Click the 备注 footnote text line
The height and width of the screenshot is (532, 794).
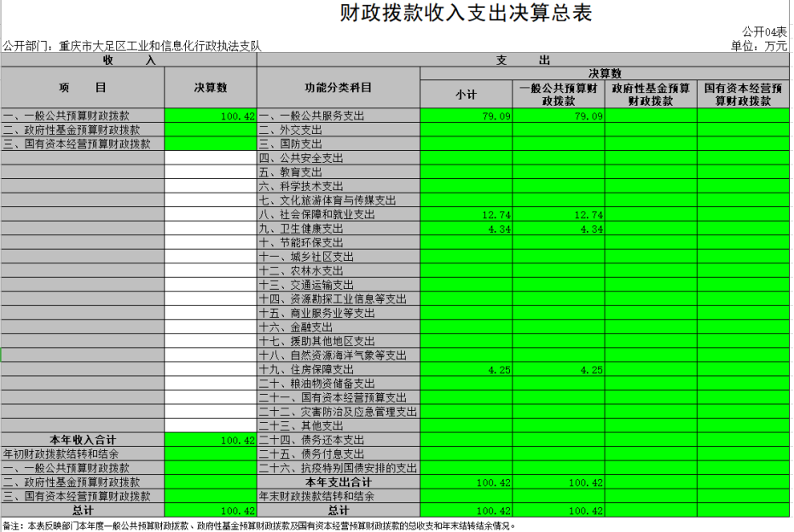tap(258, 526)
